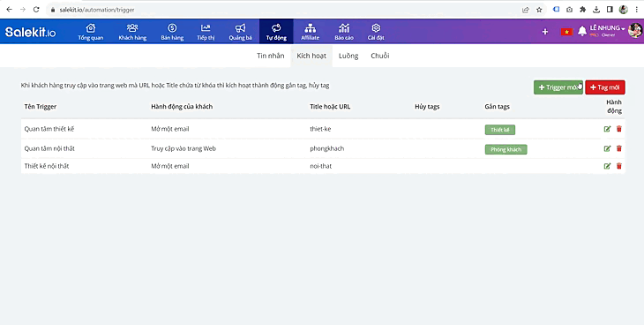Click the Tên Trigger column header
This screenshot has width=644, height=325.
pos(41,107)
